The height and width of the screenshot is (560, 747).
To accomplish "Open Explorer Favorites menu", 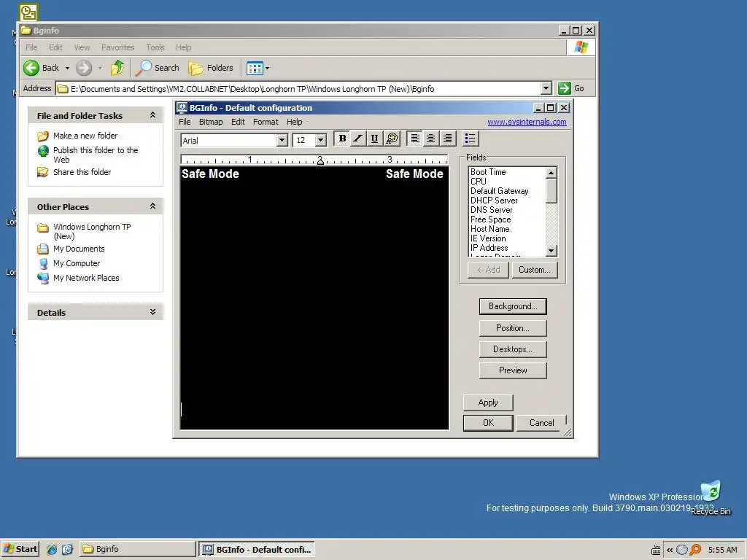I will [117, 47].
